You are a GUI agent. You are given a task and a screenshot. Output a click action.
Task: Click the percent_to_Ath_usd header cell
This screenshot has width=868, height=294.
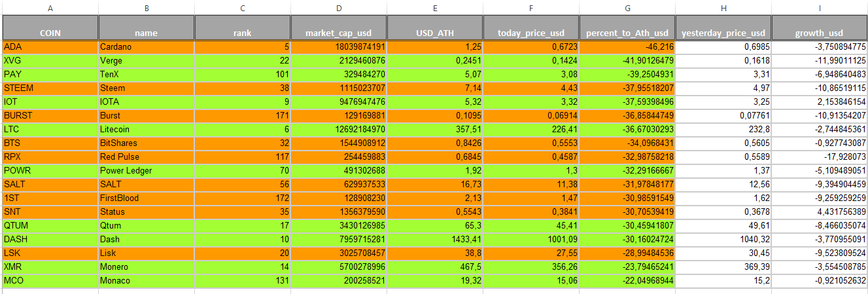[627, 28]
